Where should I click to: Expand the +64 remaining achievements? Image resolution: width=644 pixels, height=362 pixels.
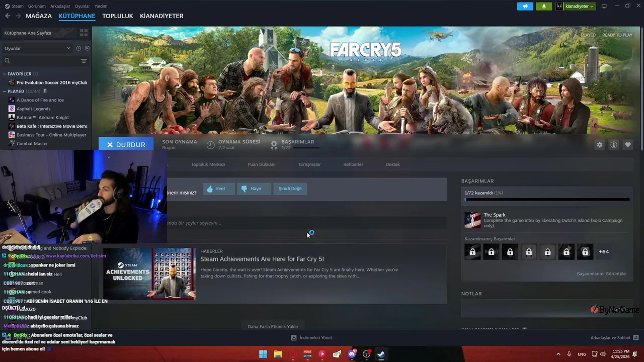[x=604, y=251]
